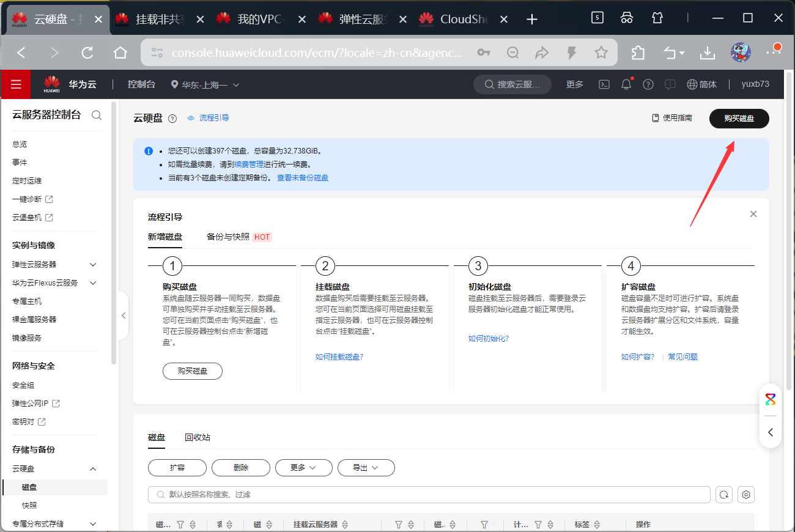795x532 pixels.
Task: Click the floating colorful assistant icon
Action: (x=771, y=400)
